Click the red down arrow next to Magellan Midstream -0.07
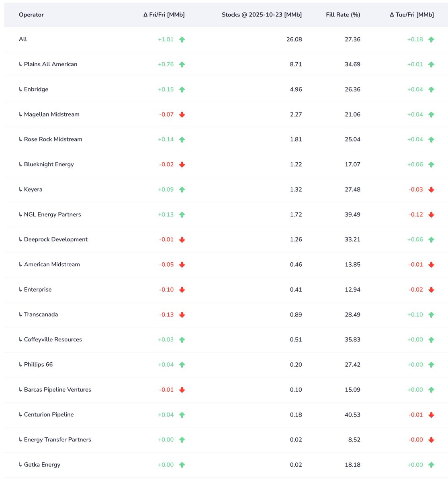448x482 pixels. point(182,114)
